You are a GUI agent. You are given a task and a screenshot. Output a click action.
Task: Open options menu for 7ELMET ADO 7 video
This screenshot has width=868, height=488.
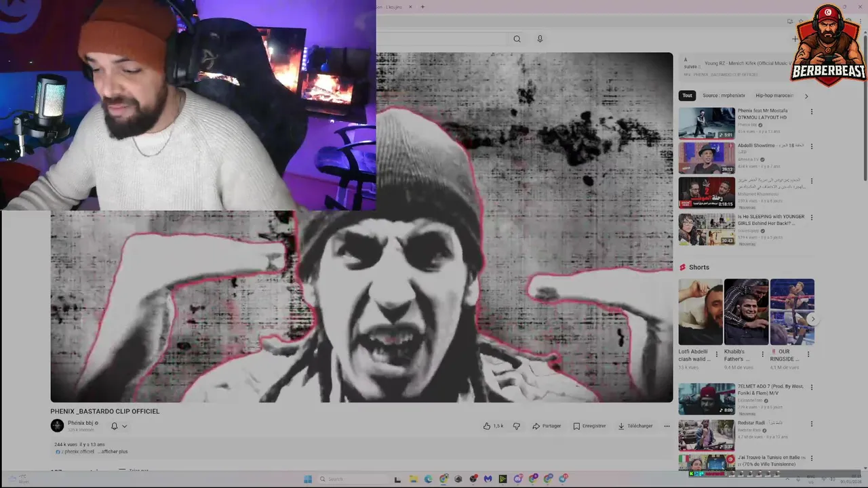coord(811,388)
